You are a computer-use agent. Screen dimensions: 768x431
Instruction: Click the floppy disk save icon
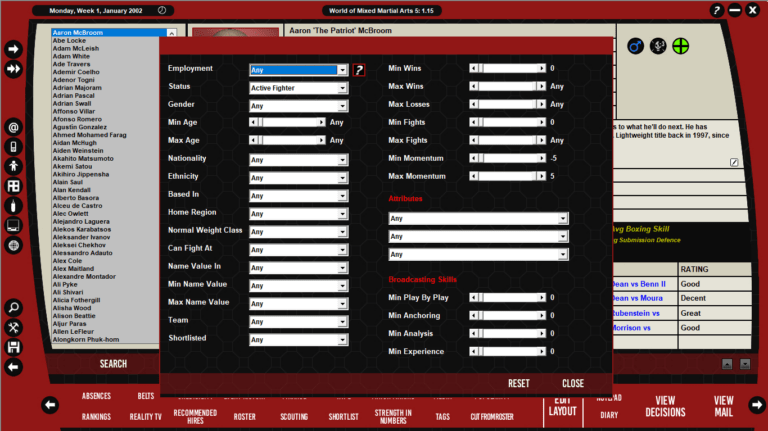click(x=14, y=347)
